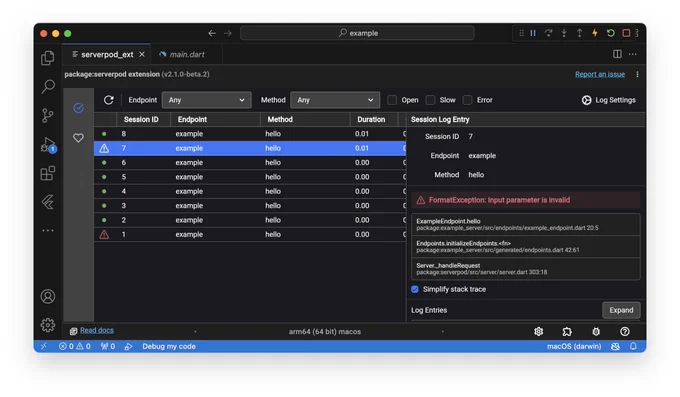Screen dimensions: 680x397
Task: Step into in debug toolbar
Action: click(x=564, y=33)
